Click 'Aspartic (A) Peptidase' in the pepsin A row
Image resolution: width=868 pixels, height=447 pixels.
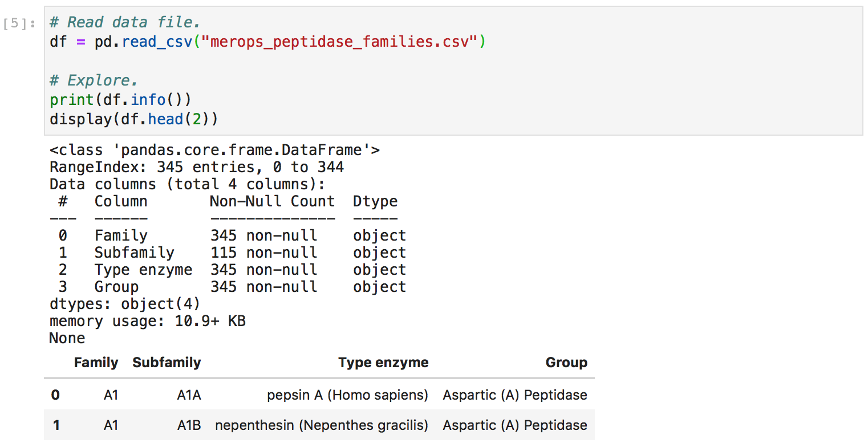(515, 395)
